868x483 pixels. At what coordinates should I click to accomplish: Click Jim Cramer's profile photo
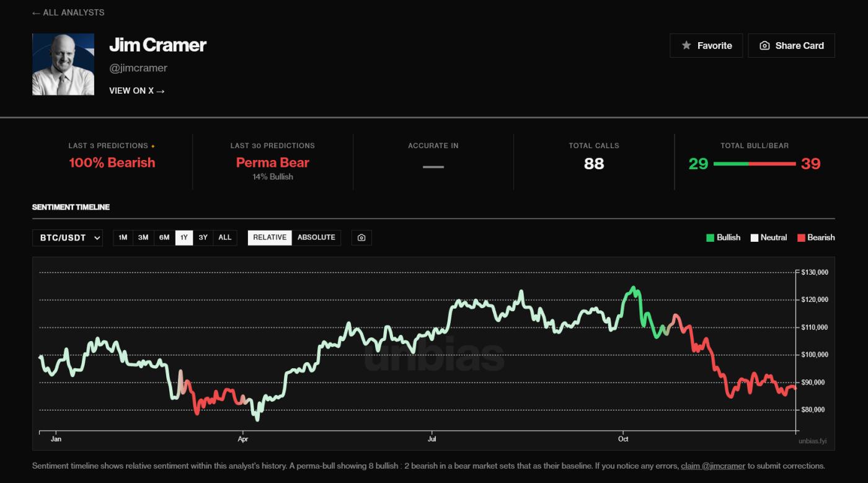pos(63,64)
